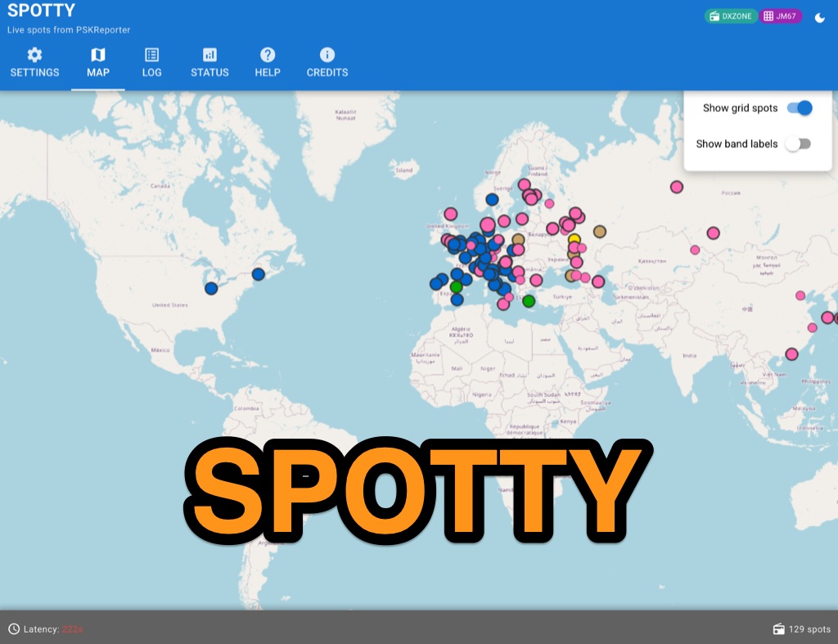The image size is (838, 644).
Task: Click the DXZONE badge
Action: pos(731,16)
